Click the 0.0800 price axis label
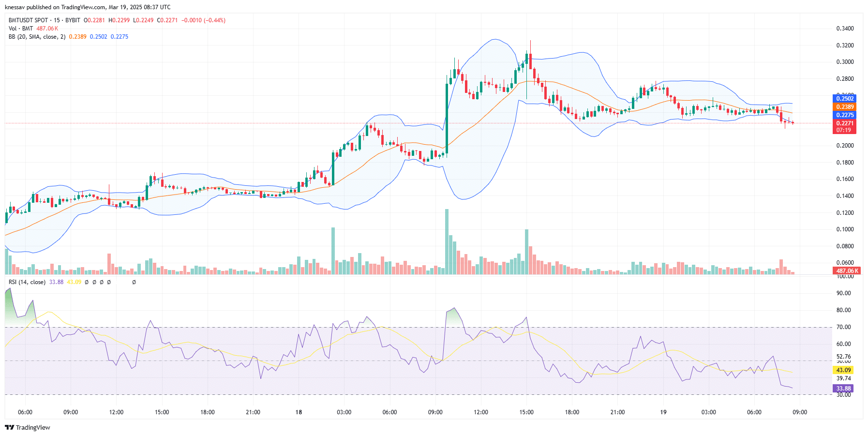Viewport: 868px width, 436px height. [845, 246]
